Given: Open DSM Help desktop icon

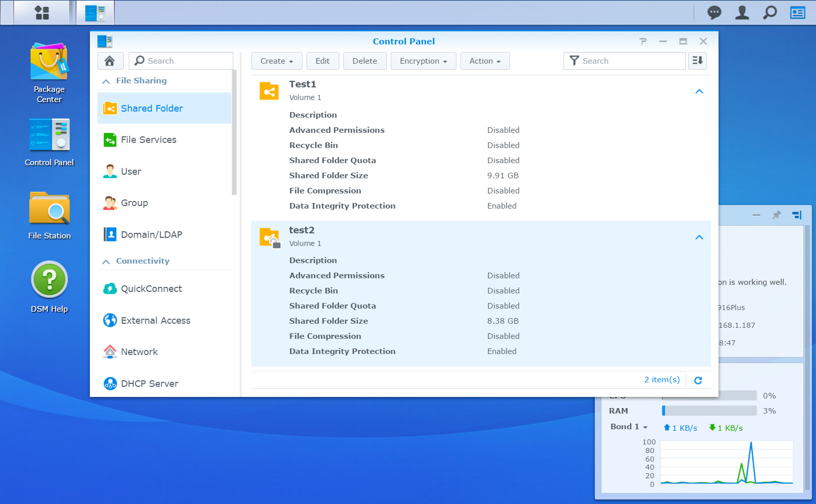Looking at the screenshot, I should pos(49,287).
